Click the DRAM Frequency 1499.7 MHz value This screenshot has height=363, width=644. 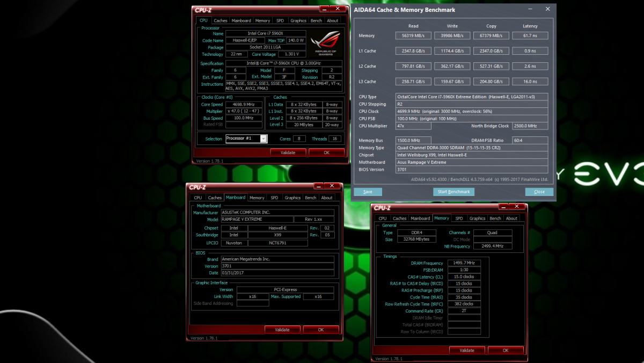pyautogui.click(x=464, y=263)
